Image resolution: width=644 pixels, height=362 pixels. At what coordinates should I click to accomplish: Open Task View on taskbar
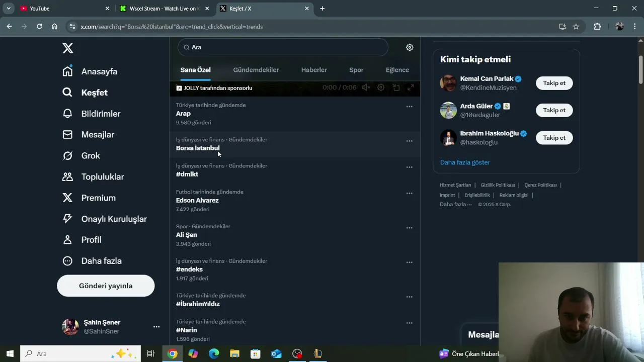(x=150, y=353)
